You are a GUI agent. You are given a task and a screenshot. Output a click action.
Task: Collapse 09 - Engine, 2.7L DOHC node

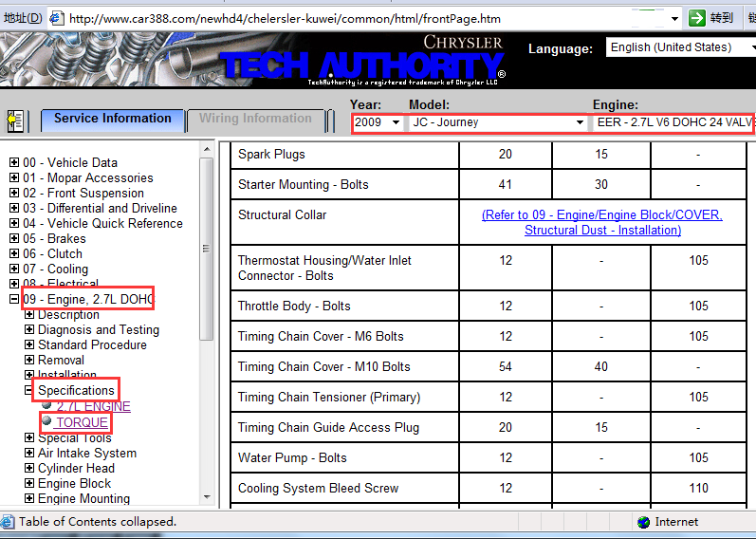click(x=14, y=299)
